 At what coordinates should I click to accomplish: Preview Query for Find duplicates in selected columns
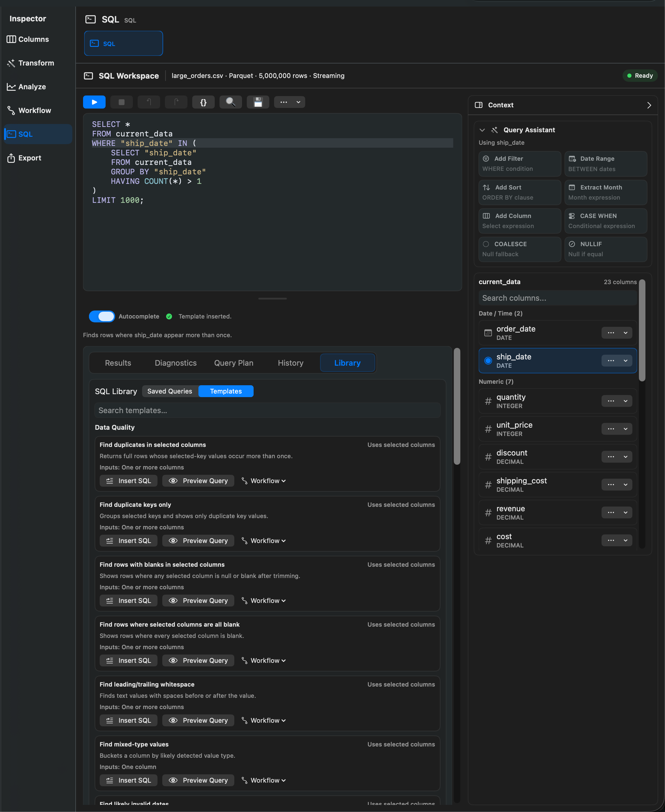pyautogui.click(x=198, y=481)
